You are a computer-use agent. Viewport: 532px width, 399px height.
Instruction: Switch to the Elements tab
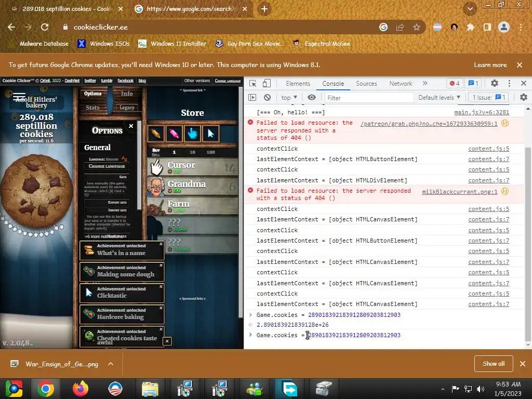pyautogui.click(x=298, y=84)
